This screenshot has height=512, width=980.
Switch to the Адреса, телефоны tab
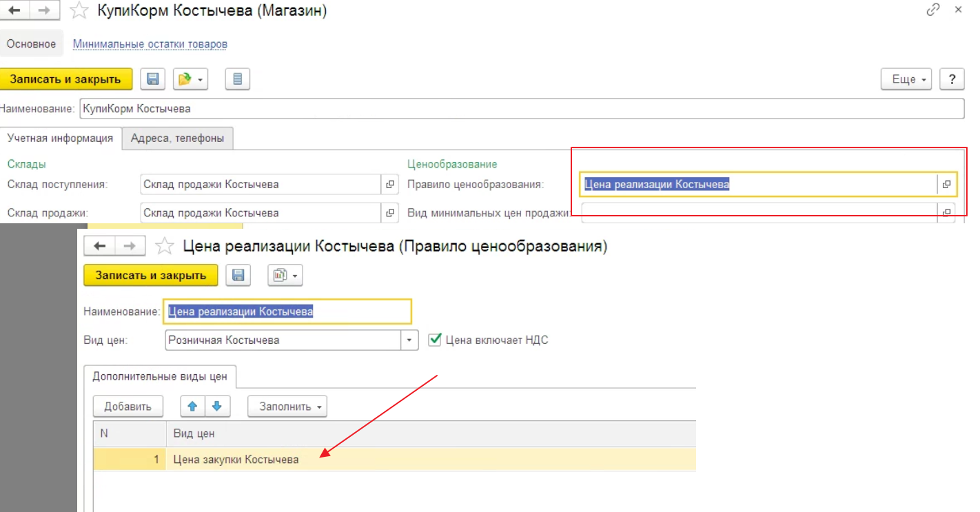point(177,138)
